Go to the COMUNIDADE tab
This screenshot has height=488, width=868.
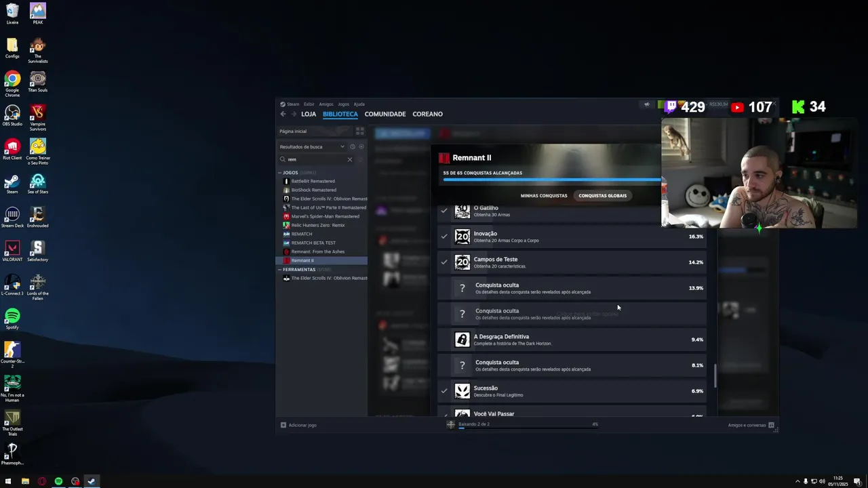pos(385,114)
